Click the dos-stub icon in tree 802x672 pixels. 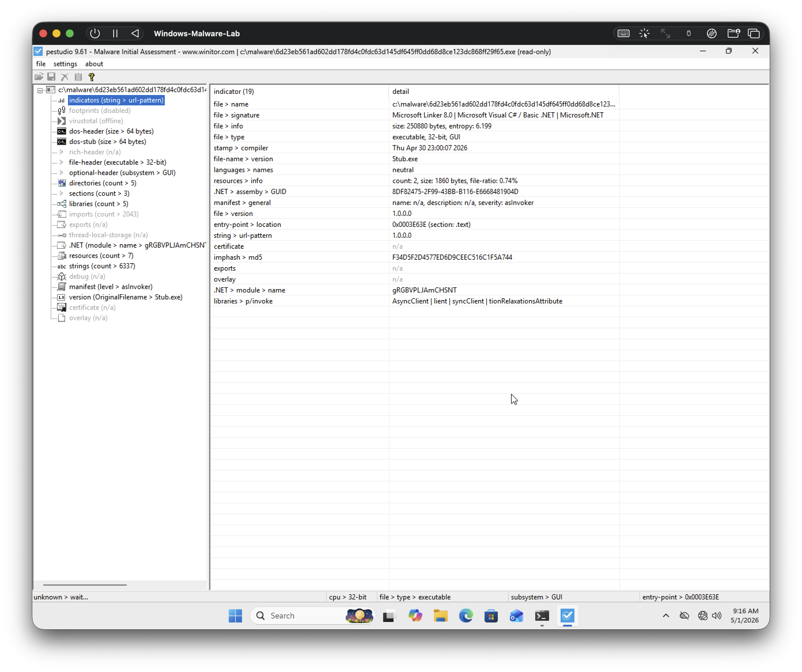(61, 142)
